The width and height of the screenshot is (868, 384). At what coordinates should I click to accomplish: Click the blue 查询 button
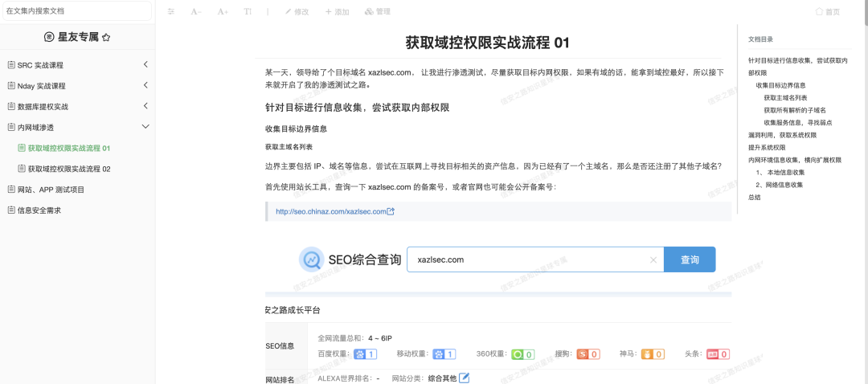click(690, 259)
